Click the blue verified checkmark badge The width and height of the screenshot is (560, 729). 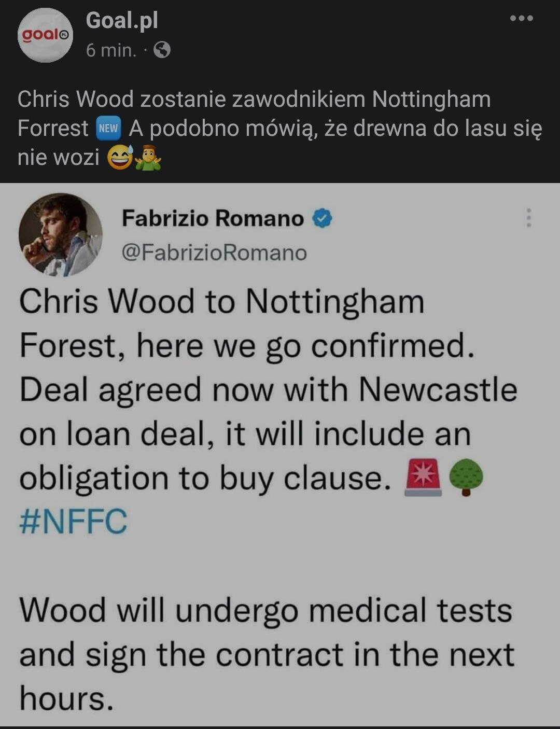(x=321, y=218)
